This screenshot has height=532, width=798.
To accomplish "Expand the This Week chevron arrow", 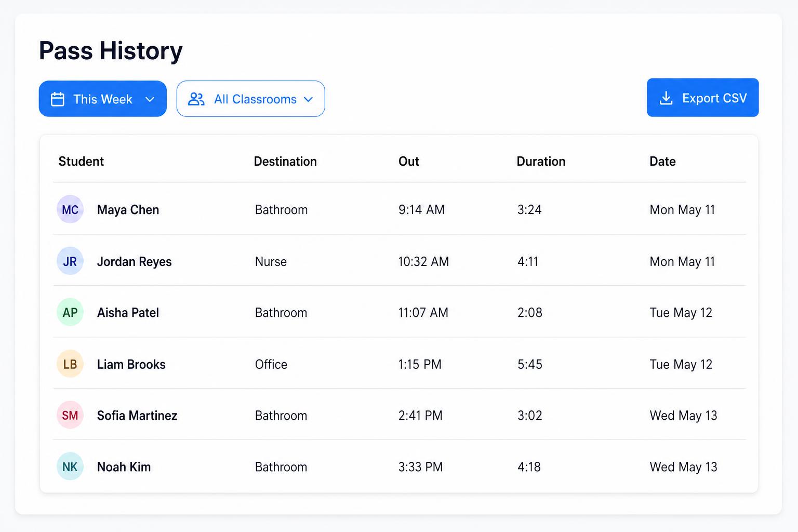I will coord(150,99).
